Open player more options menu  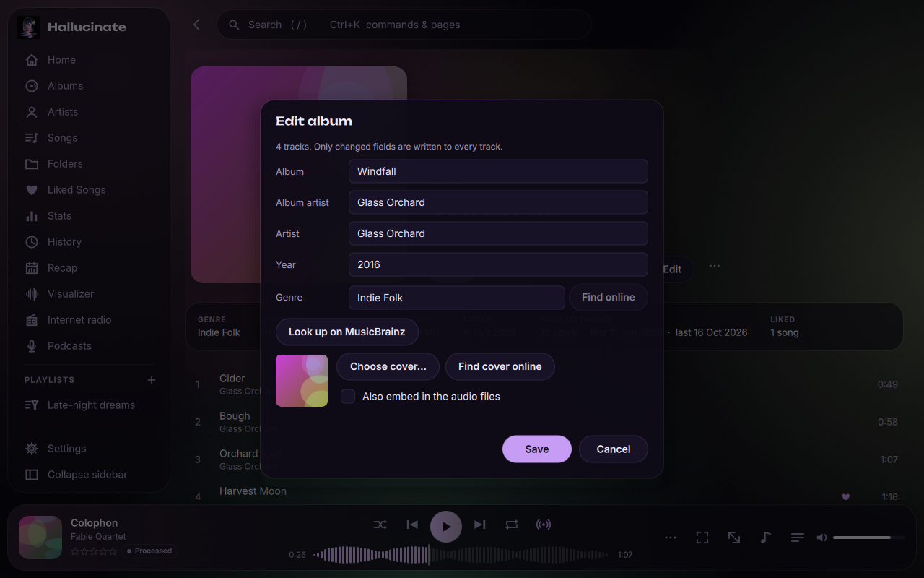[x=671, y=538]
